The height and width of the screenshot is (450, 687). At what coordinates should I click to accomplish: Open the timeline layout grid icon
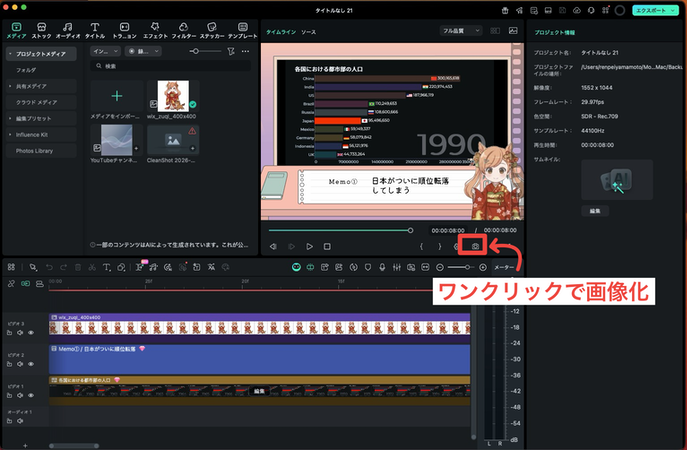click(x=11, y=267)
